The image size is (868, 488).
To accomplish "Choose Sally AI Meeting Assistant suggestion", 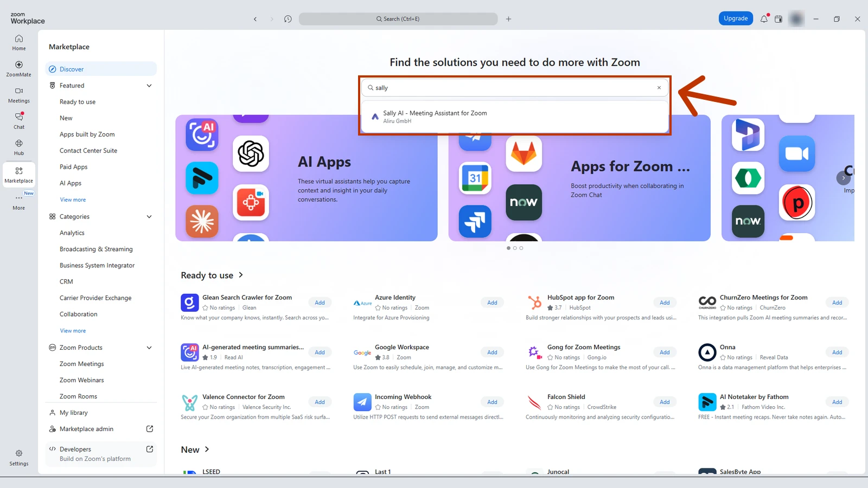I will [515, 117].
